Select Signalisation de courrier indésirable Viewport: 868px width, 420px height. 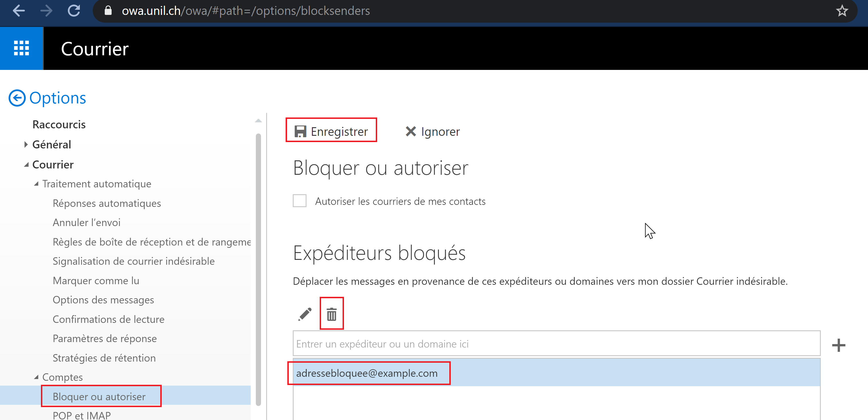(x=133, y=261)
